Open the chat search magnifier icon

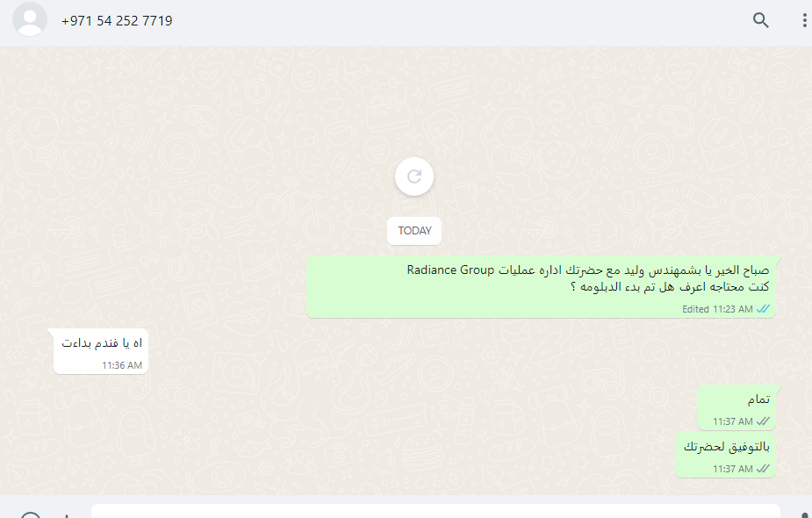click(760, 20)
